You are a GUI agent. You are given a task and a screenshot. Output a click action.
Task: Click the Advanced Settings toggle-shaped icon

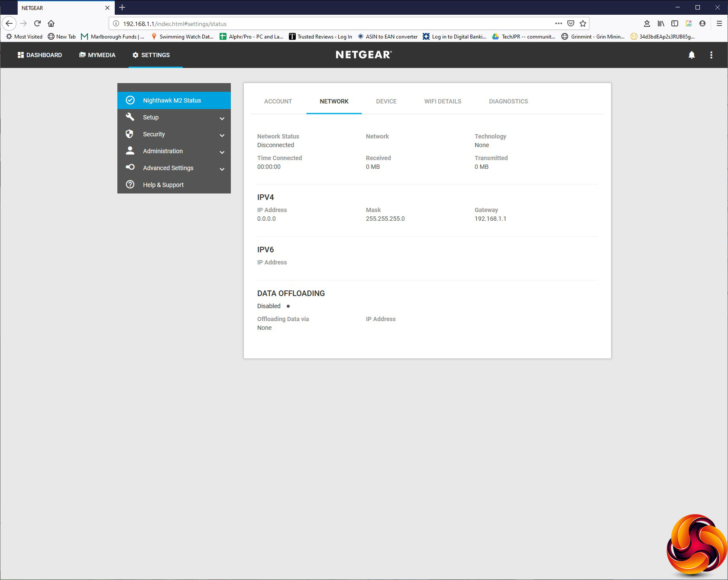click(x=130, y=167)
